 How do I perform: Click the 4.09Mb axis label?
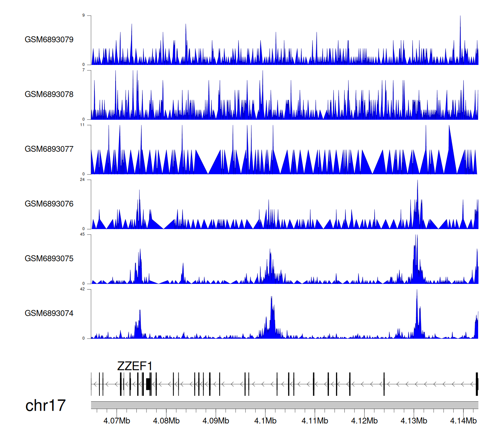[216, 421]
